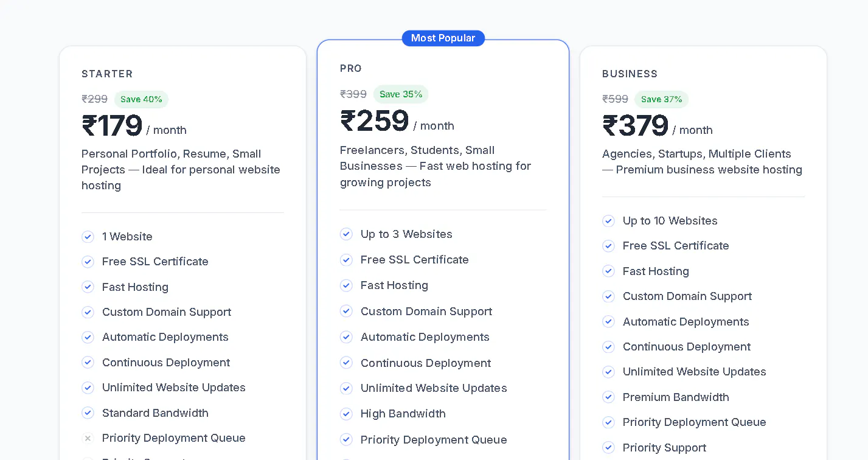Click checkmark beside Starter Free SSL Certificate
This screenshot has width=868, height=460.
pyautogui.click(x=88, y=262)
